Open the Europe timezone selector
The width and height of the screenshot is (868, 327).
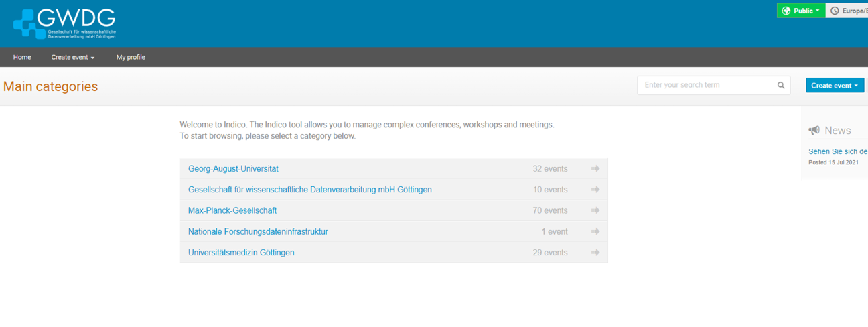847,11
